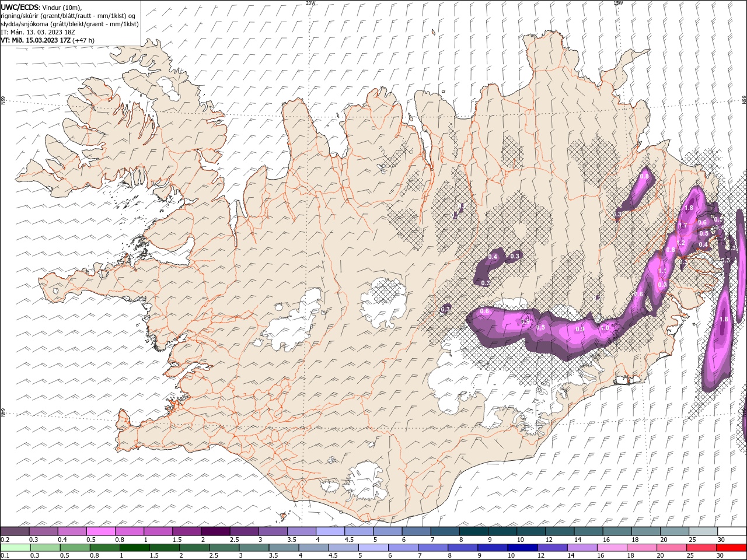Viewport: 747px width, 560px height.
Task: Select the violet 12 swatch on lower scale
Action: (553, 548)
